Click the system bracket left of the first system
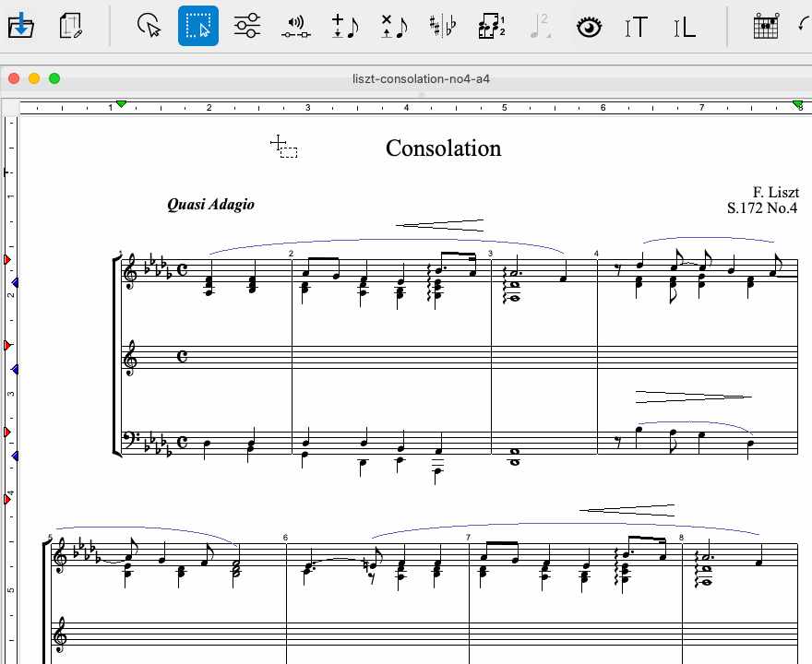812x664 pixels. [x=116, y=357]
